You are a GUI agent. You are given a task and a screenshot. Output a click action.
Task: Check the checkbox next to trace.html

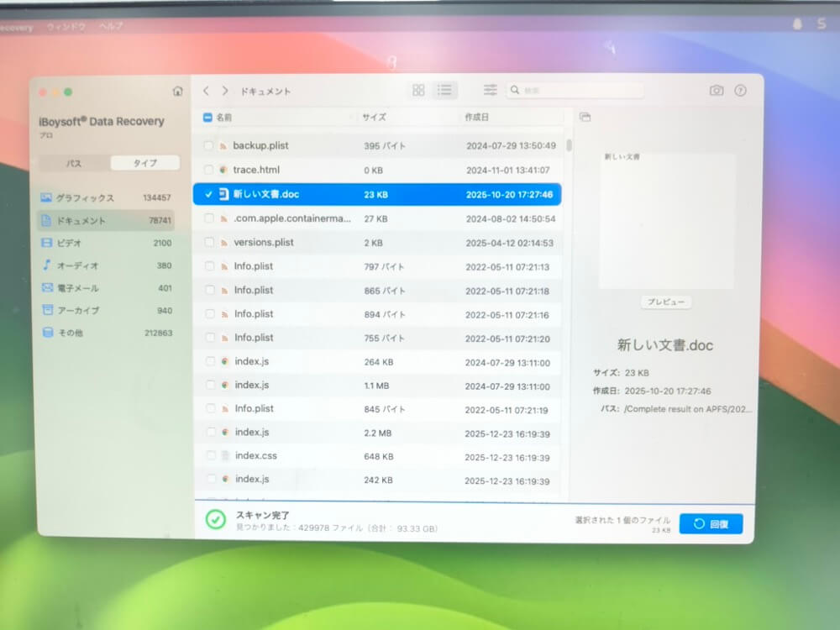[x=208, y=170]
